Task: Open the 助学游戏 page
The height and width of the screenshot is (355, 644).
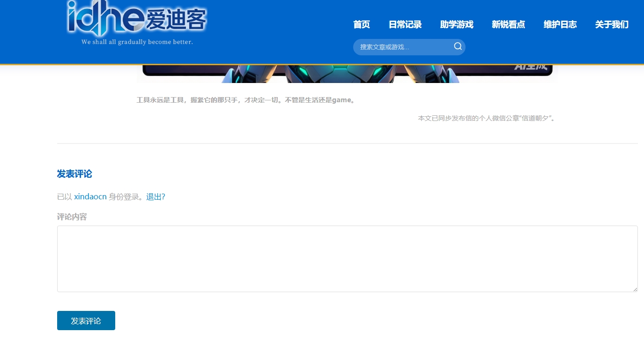Action: coord(456,25)
